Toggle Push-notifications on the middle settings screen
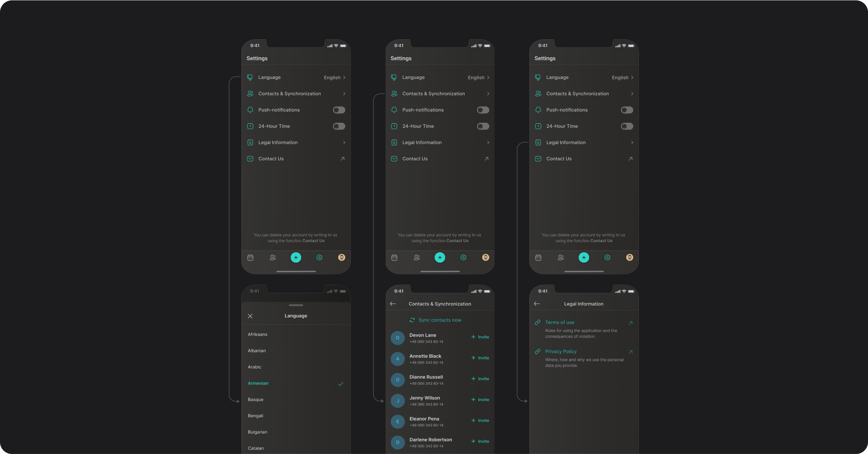 [x=483, y=110]
